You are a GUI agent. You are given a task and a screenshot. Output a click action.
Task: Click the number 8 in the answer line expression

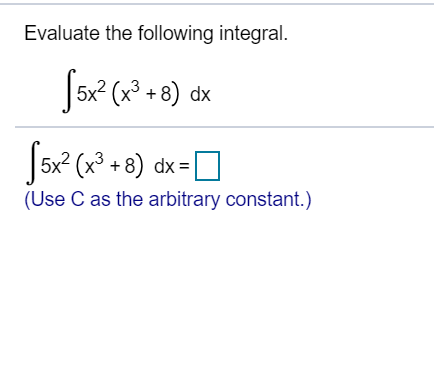point(130,166)
